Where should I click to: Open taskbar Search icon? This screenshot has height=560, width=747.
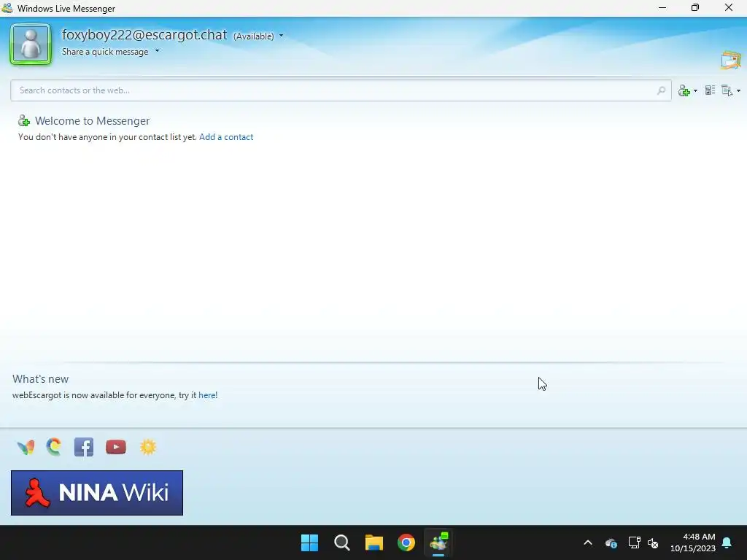[x=341, y=542]
